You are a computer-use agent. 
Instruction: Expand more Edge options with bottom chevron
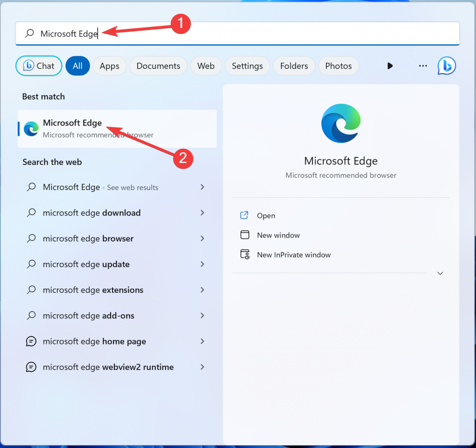pos(440,273)
